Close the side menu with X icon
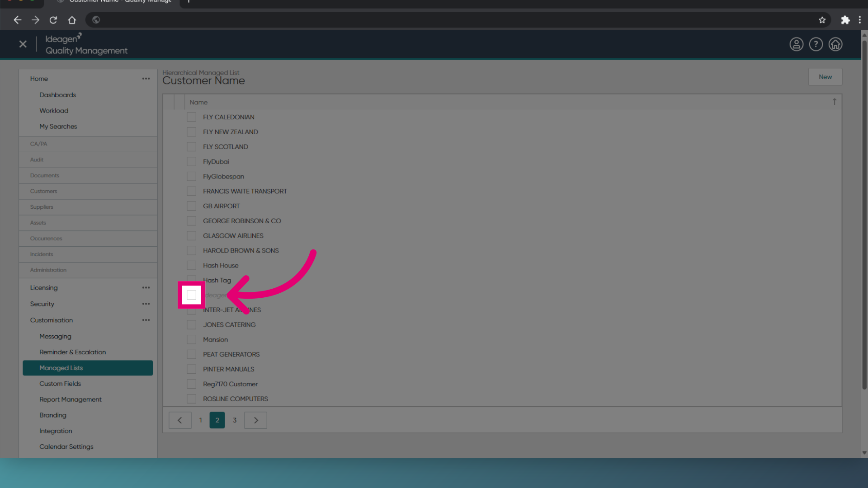The height and width of the screenshot is (488, 868). [x=23, y=44]
